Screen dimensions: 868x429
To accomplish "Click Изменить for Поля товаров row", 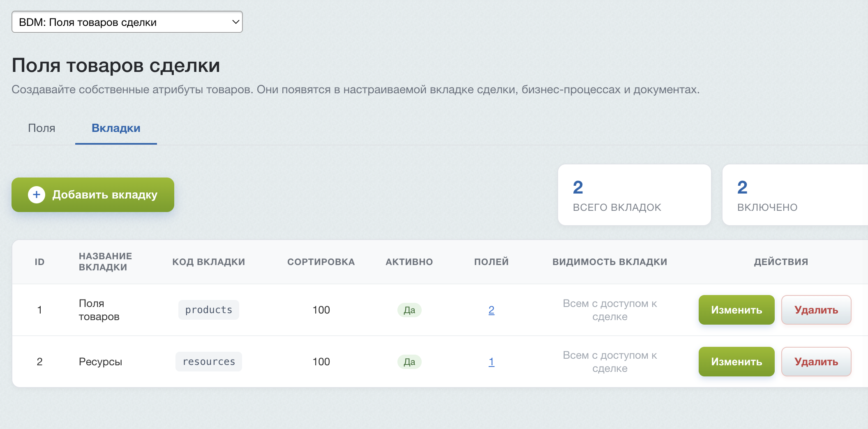I will [736, 310].
